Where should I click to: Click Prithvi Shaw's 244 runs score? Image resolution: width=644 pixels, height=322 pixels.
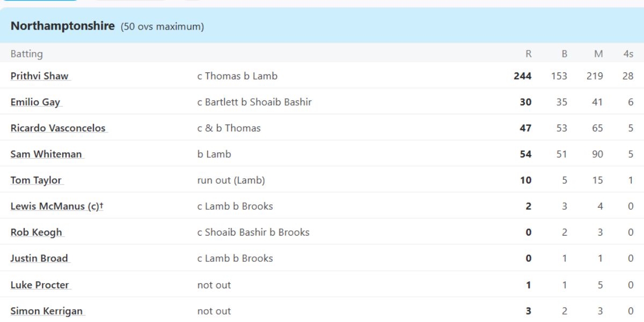click(523, 76)
